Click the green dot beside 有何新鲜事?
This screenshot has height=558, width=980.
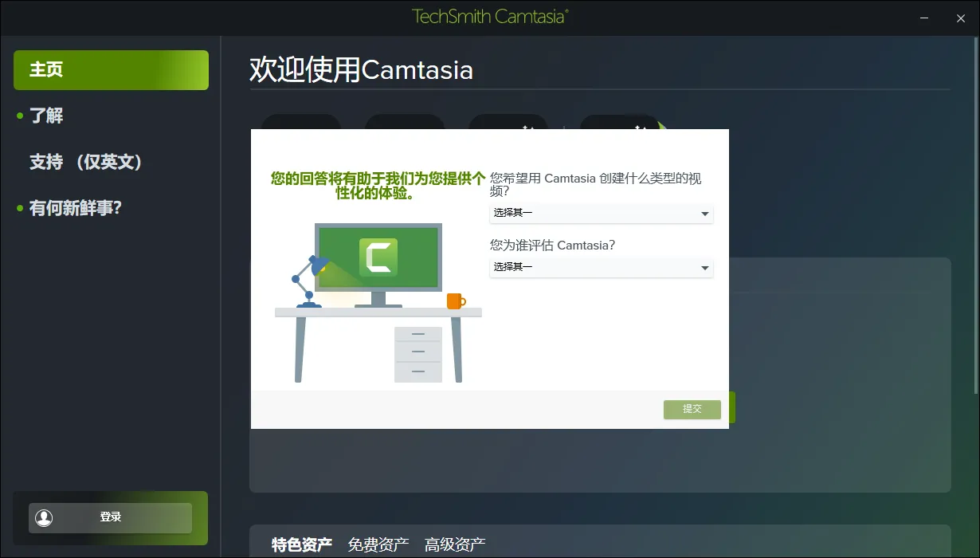point(20,209)
